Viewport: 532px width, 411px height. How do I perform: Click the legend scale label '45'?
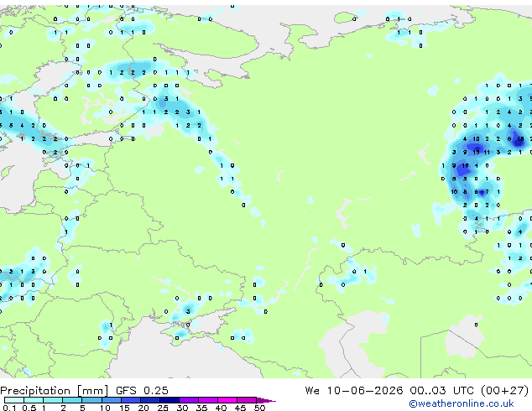(240, 408)
